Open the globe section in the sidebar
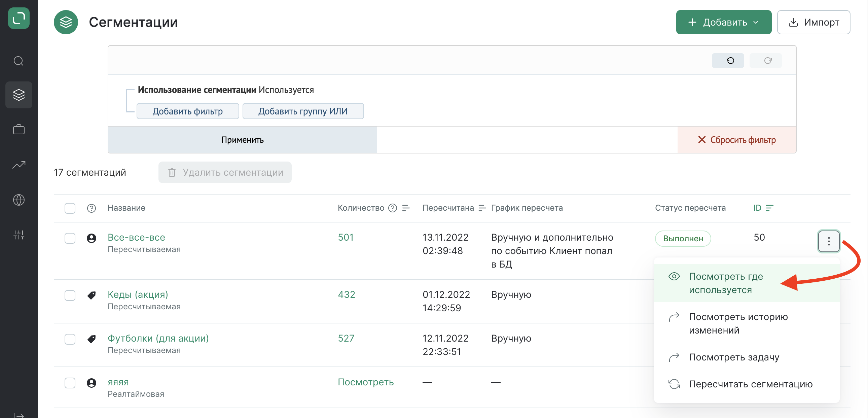 pos(19,200)
